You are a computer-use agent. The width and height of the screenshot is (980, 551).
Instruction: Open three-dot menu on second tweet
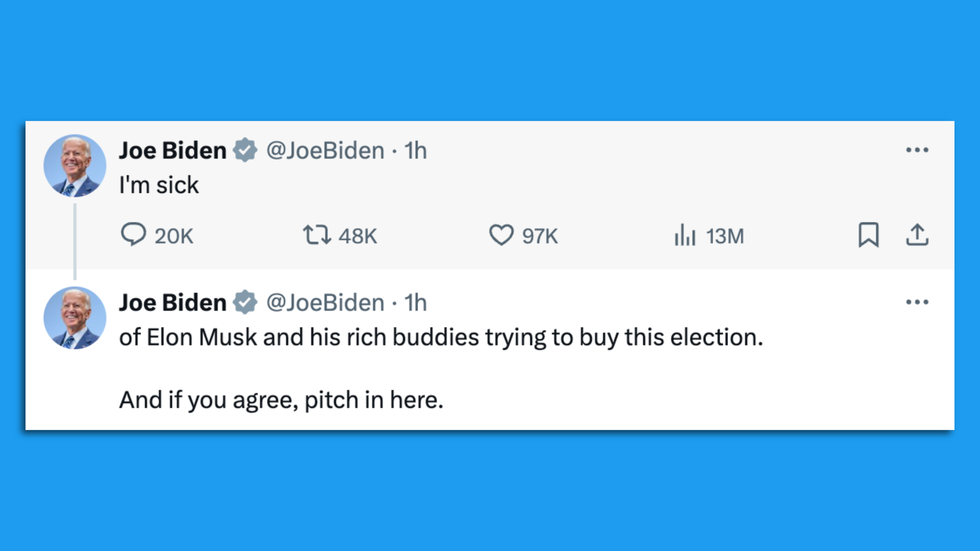[x=917, y=302]
